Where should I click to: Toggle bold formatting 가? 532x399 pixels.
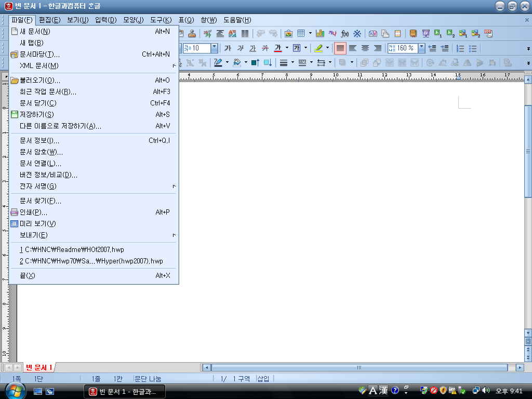(228, 48)
